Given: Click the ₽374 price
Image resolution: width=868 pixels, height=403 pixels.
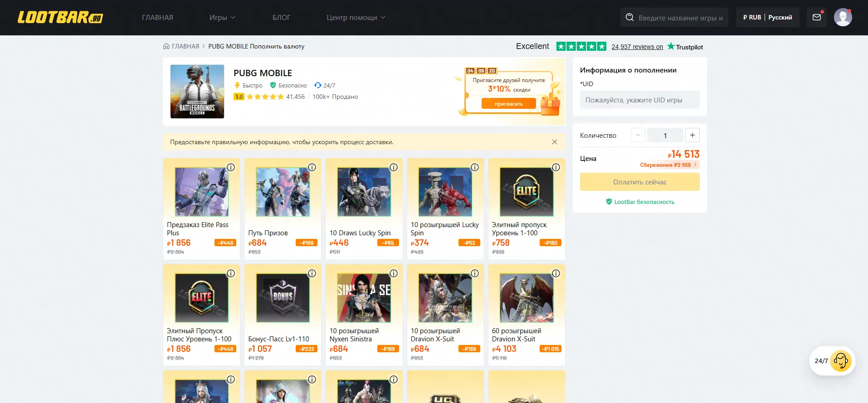Looking at the screenshot, I should click(420, 243).
